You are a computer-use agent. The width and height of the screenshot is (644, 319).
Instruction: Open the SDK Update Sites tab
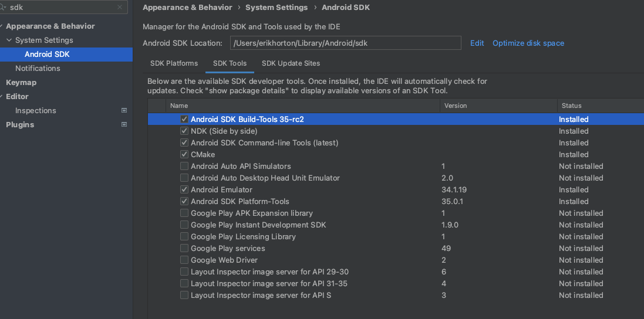click(291, 63)
